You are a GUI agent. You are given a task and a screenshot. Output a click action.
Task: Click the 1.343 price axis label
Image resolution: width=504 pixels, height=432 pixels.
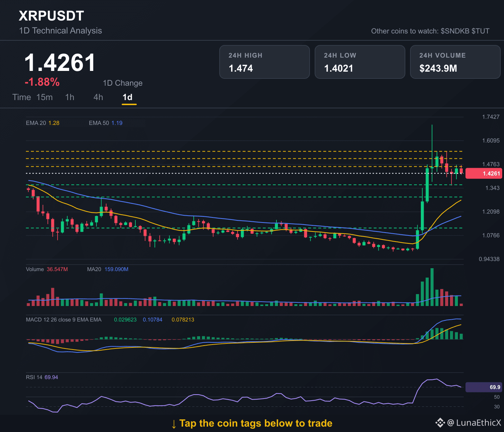tap(492, 188)
